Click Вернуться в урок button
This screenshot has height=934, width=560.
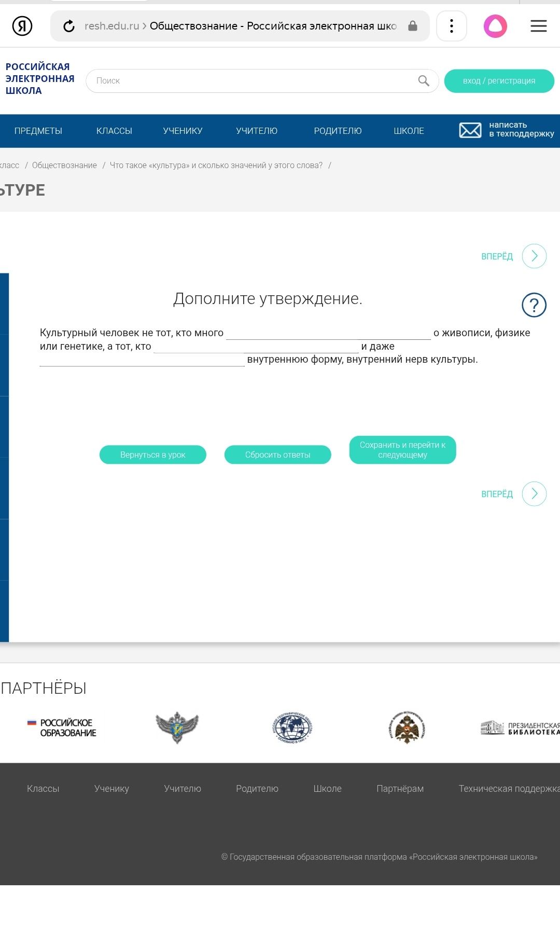click(153, 455)
